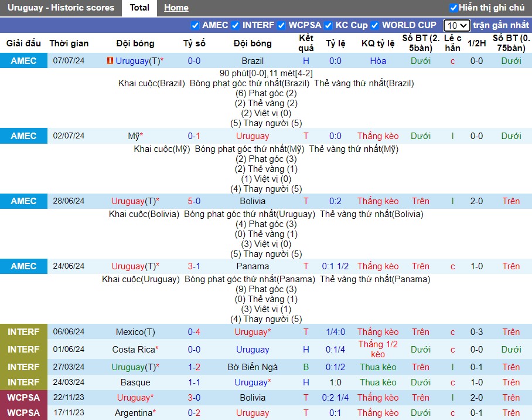The height and width of the screenshot is (420, 532).
Task: Open the recent matches count dropdown
Action: [x=456, y=25]
